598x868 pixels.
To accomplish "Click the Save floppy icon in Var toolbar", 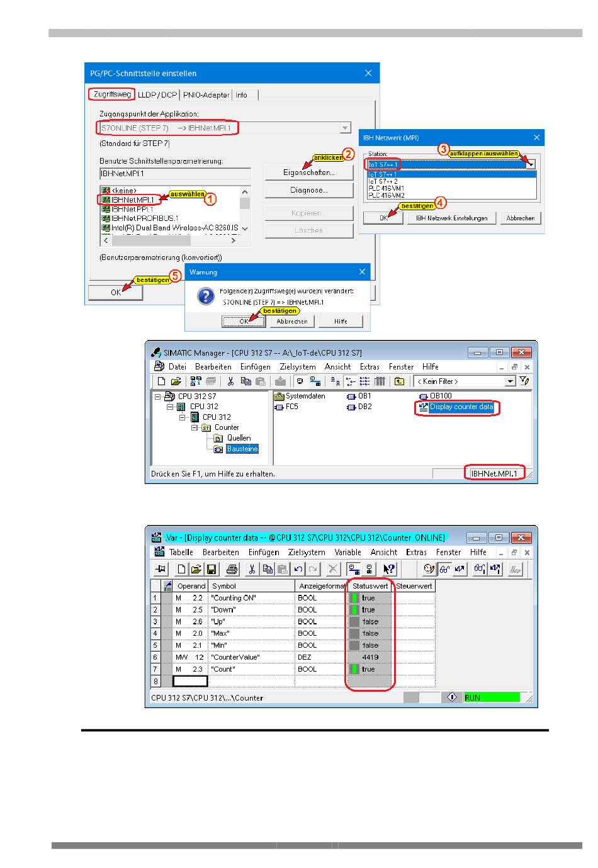I will pos(212,569).
